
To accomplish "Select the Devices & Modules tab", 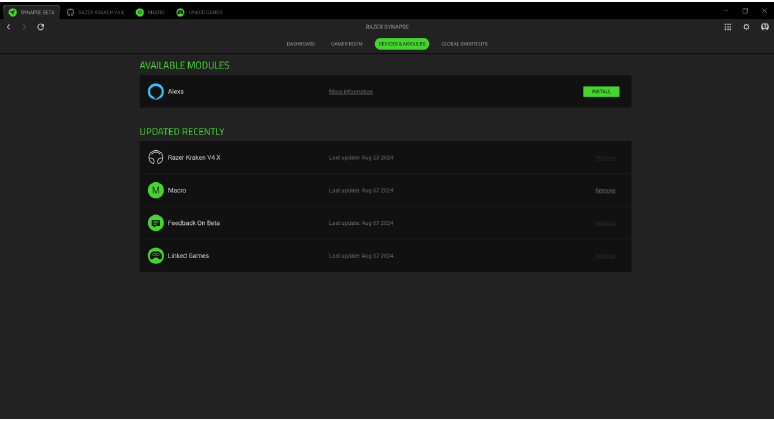I will tap(402, 44).
